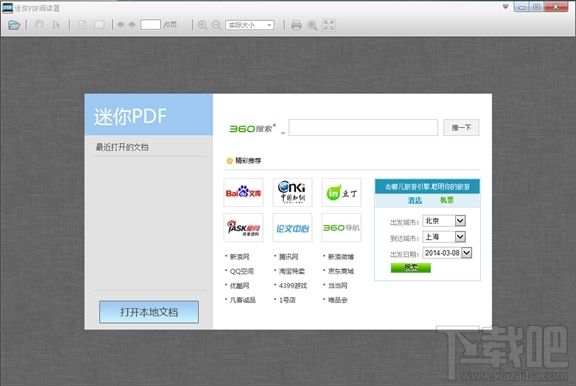
Task: Open the 实际大小 zoom dropdown
Action: click(250, 25)
